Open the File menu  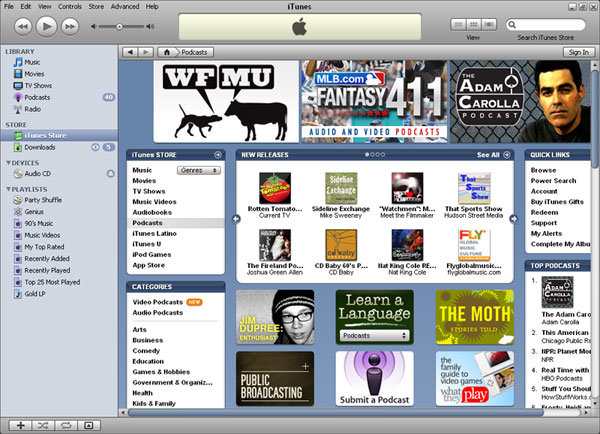point(8,7)
